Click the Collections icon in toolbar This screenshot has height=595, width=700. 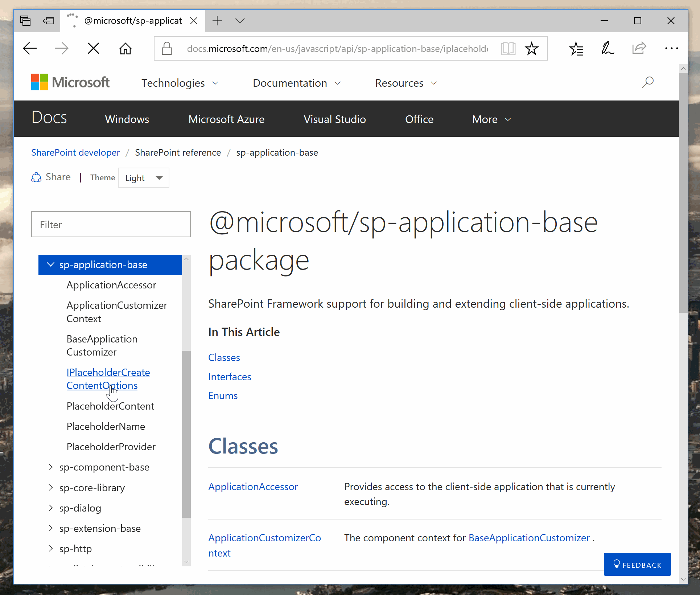pos(577,50)
